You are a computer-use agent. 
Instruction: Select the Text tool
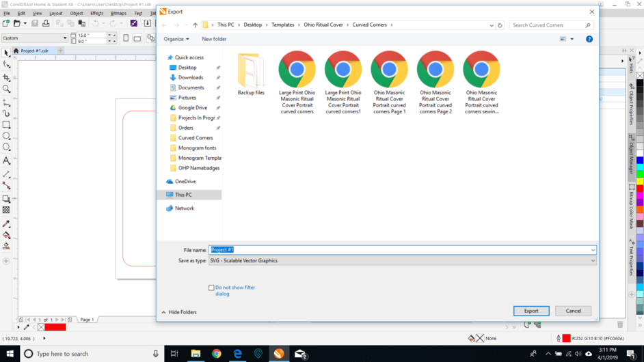click(x=6, y=161)
